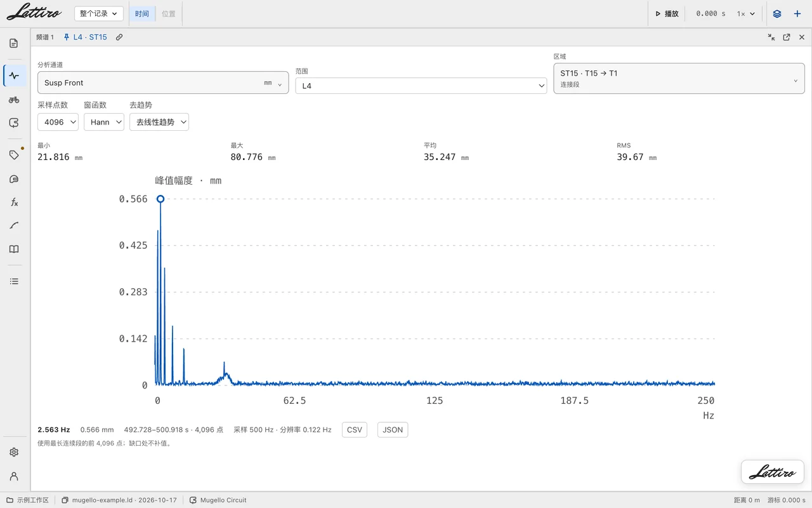
Task: Pop out the panel to a new window
Action: (x=787, y=37)
